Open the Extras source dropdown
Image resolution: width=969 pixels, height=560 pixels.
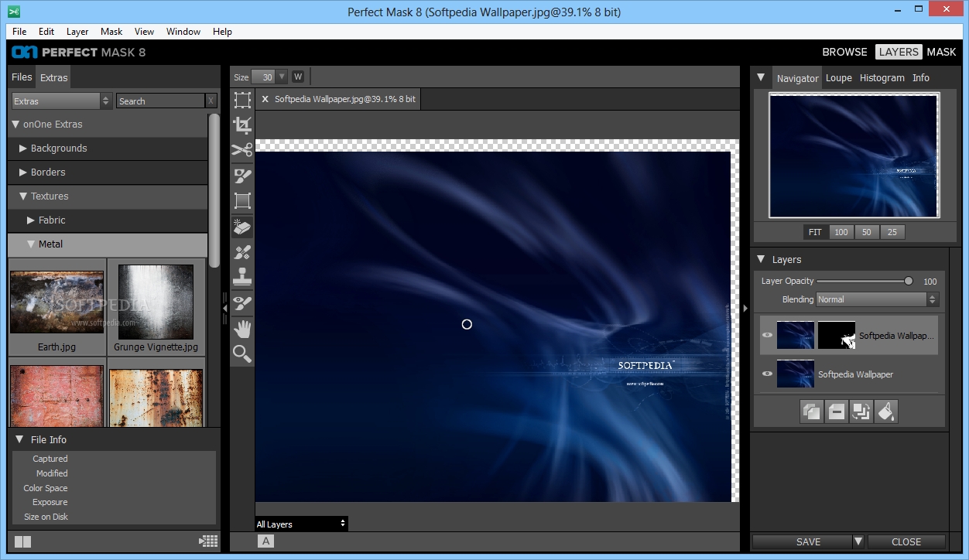click(62, 101)
